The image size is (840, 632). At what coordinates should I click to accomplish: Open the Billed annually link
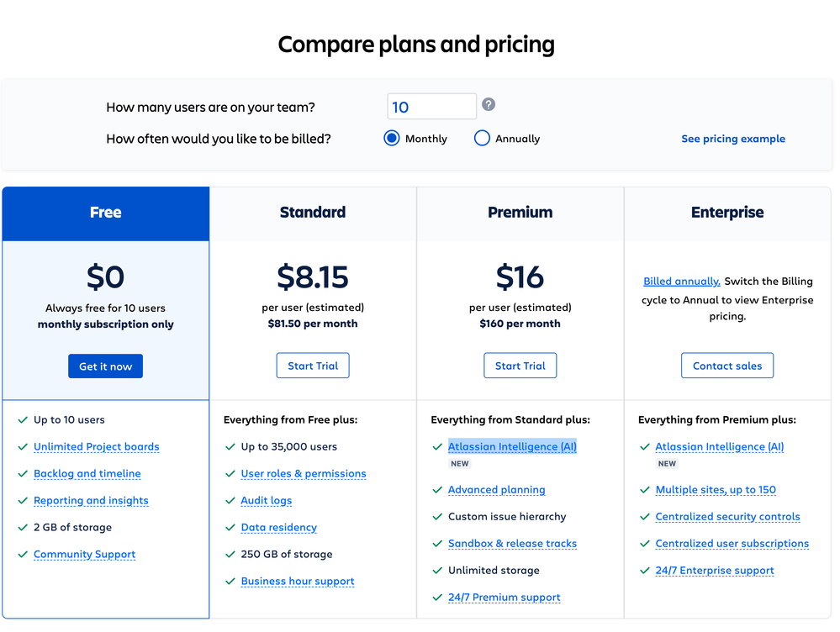[681, 282]
